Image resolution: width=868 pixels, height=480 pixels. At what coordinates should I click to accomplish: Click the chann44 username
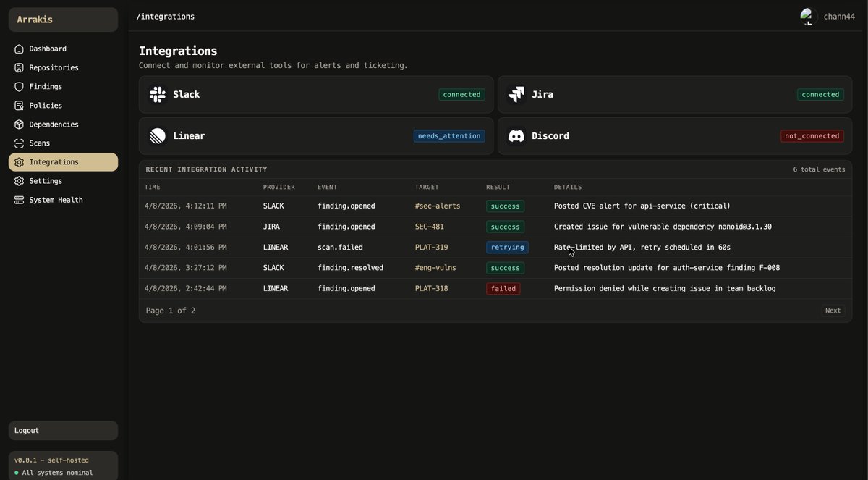839,17
